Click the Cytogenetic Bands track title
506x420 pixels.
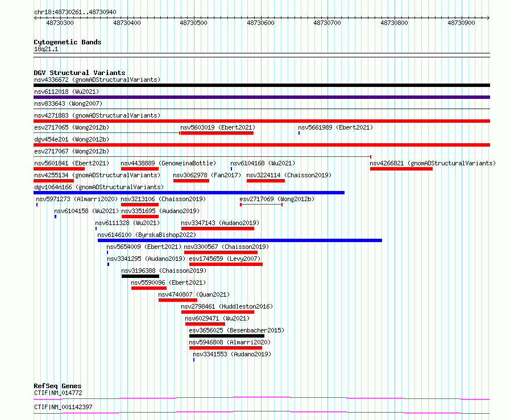68,42
